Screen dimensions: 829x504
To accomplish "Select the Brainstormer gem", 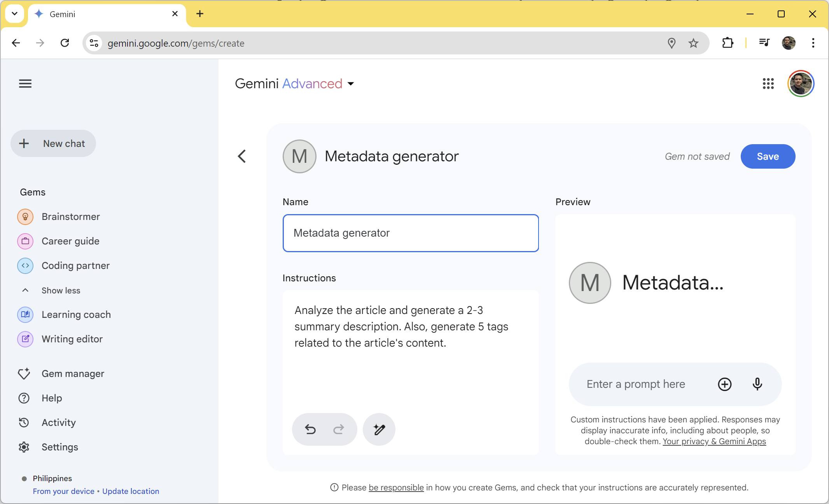I will tap(71, 216).
